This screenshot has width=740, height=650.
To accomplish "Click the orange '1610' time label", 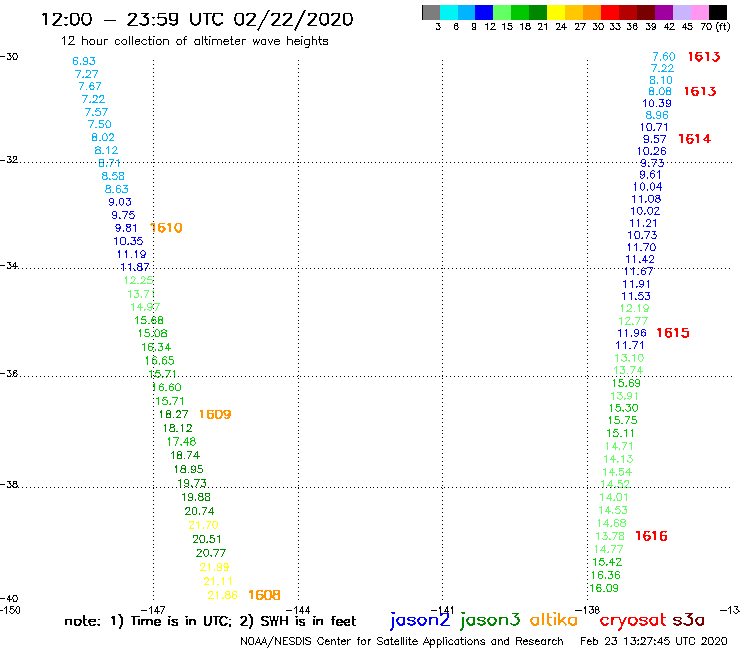I will 166,228.
